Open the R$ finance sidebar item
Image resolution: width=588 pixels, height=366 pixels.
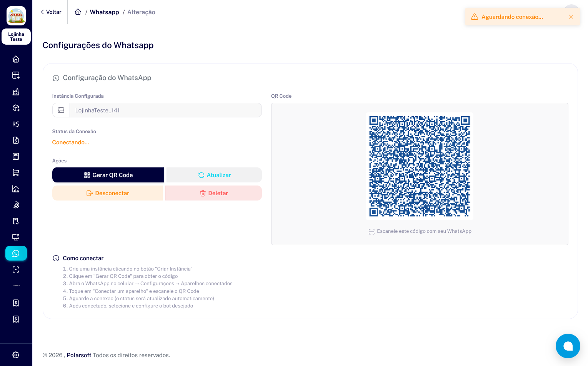(16, 124)
